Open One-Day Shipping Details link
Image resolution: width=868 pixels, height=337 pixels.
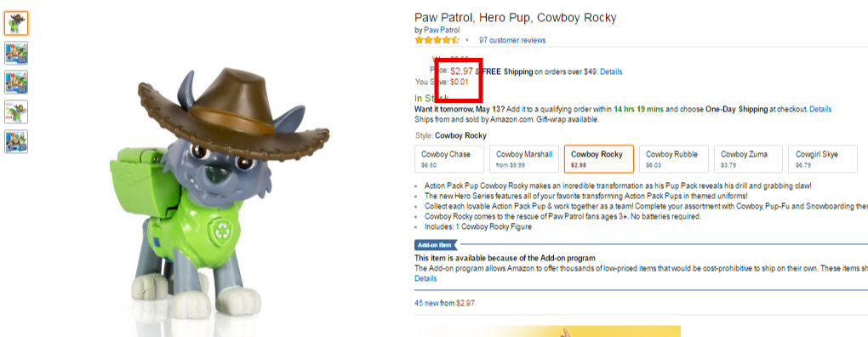click(820, 110)
